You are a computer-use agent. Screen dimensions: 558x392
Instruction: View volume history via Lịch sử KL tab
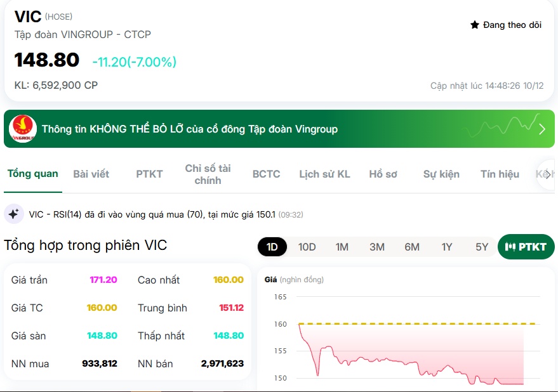pos(324,174)
